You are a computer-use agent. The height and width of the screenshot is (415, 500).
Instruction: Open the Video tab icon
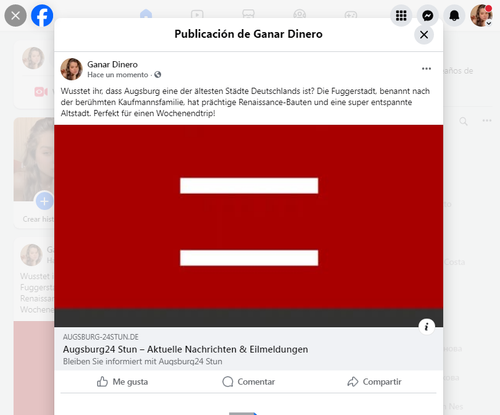197,14
